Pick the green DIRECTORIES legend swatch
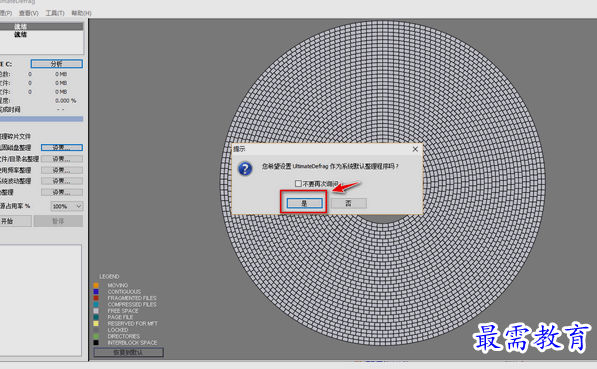The image size is (597, 369). click(x=96, y=336)
